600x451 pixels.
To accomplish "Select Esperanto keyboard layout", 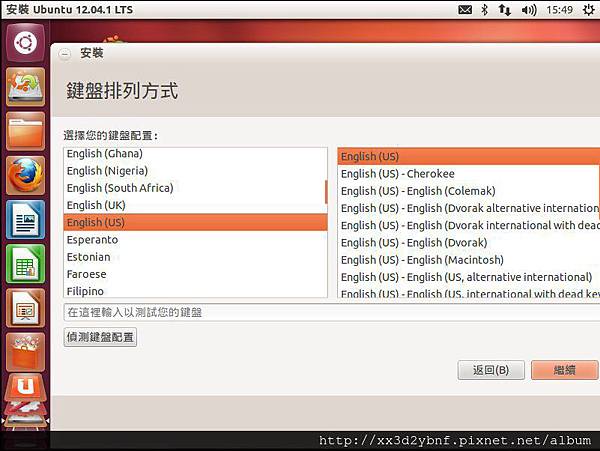I will click(x=196, y=239).
